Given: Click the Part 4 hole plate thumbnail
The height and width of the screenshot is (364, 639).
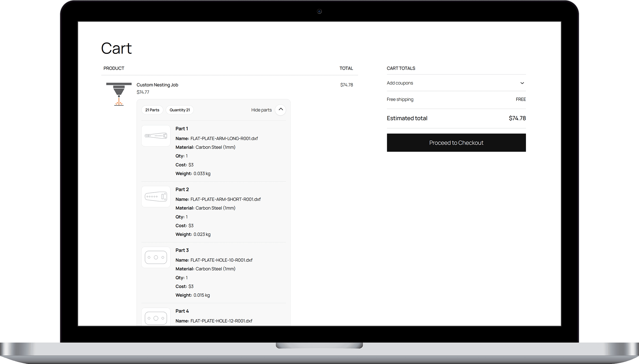Looking at the screenshot, I should pyautogui.click(x=156, y=318).
